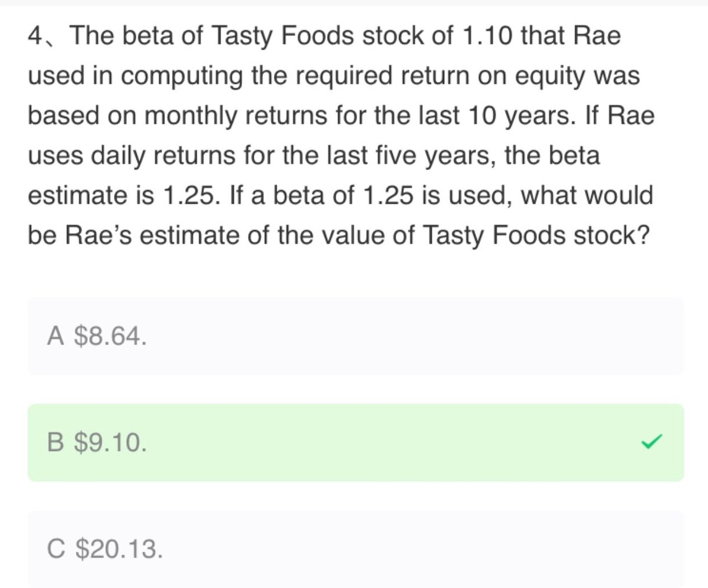Click question number 4 at the top
This screenshot has height=588, width=708.
click(x=34, y=37)
